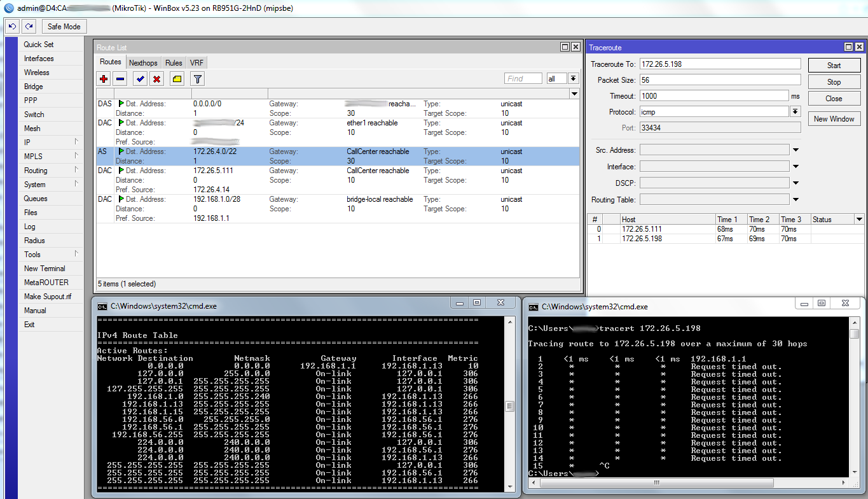Open the Queues menu

pos(52,199)
